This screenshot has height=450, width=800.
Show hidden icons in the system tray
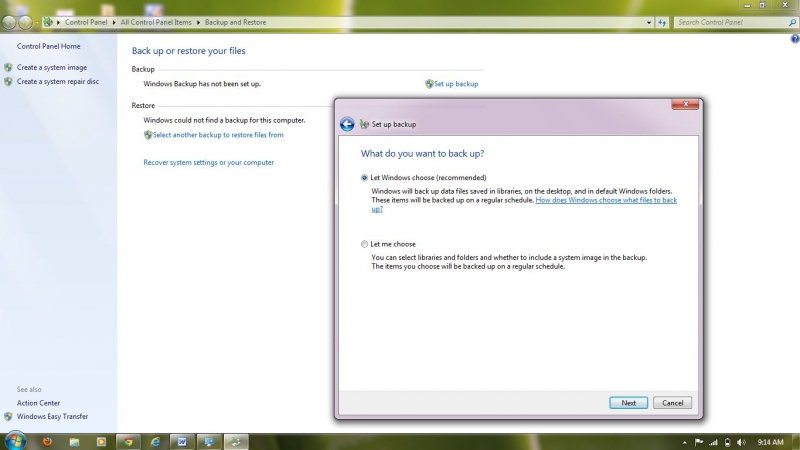click(684, 441)
